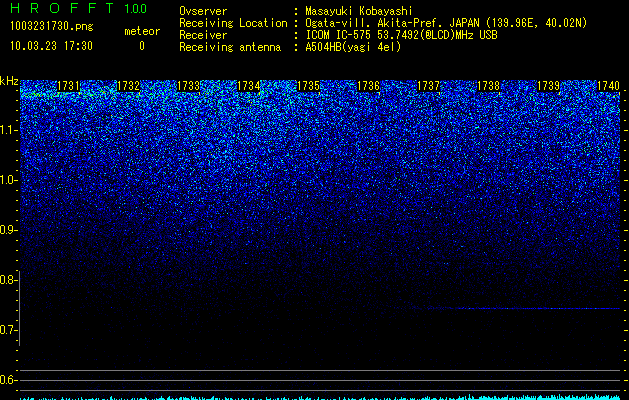Click the 1732 time marker
The image size is (629, 400).
128,86
